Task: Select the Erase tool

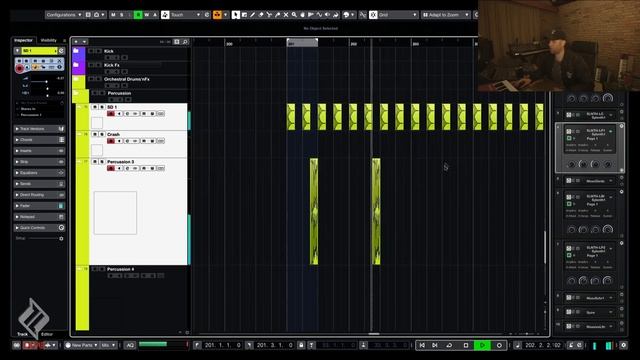Action: tap(261, 15)
